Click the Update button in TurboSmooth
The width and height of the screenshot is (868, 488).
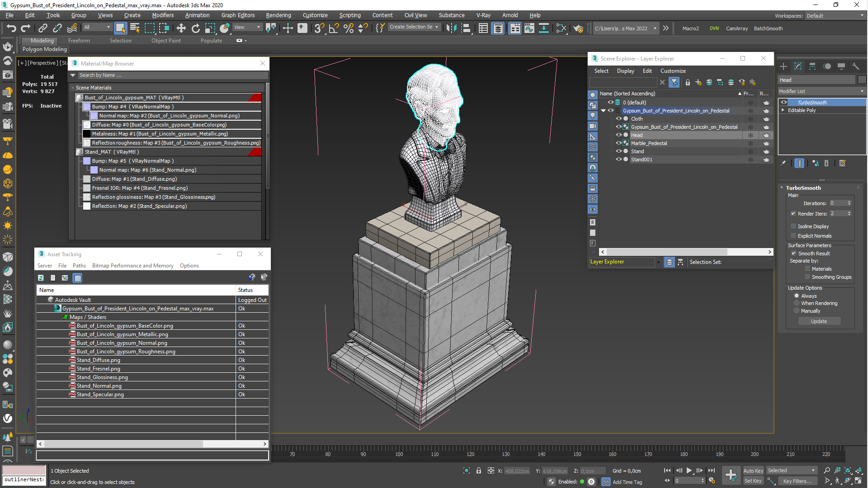coord(819,321)
